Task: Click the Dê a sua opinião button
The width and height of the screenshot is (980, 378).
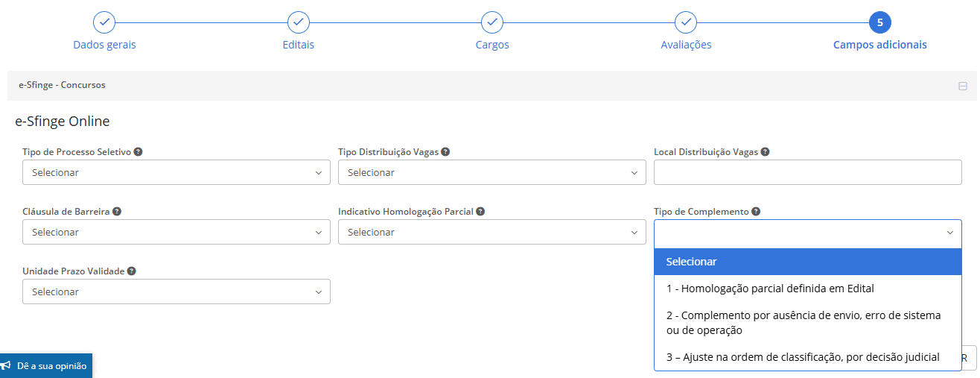Action: [x=45, y=366]
